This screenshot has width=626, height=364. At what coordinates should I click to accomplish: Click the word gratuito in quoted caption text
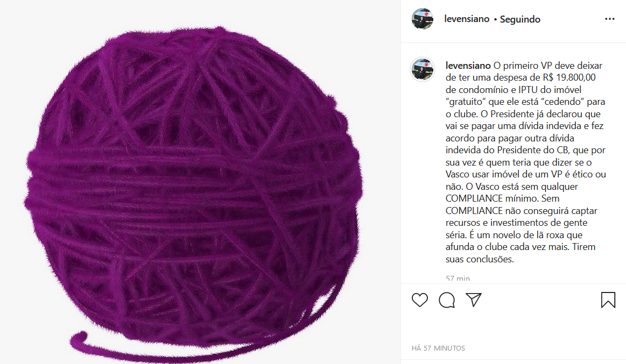point(466,102)
